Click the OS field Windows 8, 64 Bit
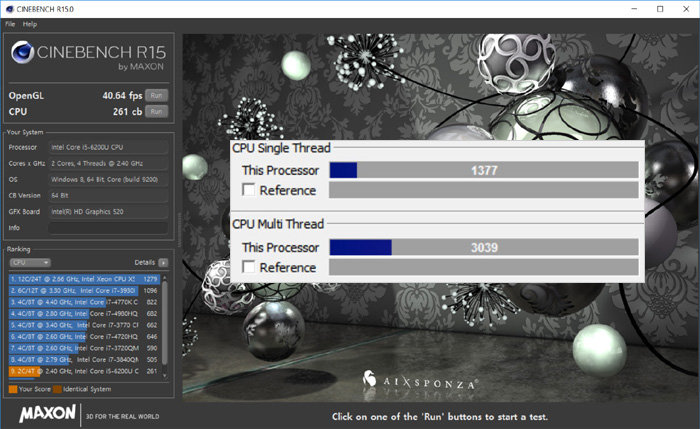This screenshot has height=429, width=700. click(x=108, y=179)
